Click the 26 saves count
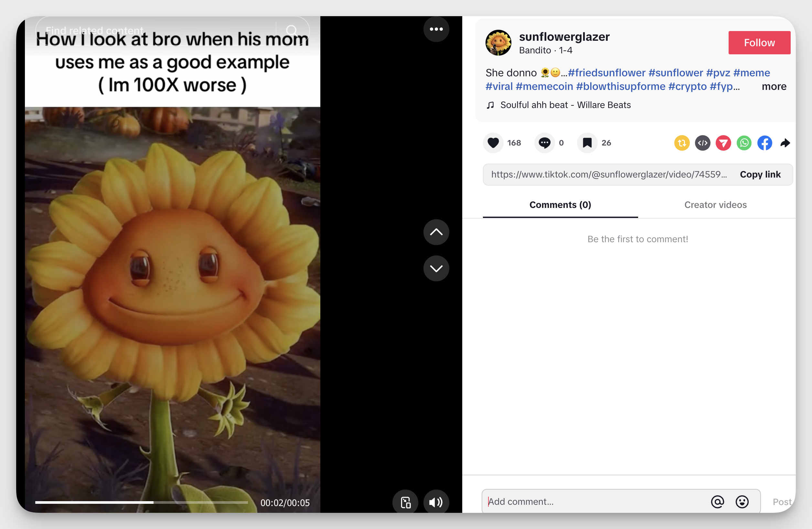This screenshot has width=812, height=529. 606,143
